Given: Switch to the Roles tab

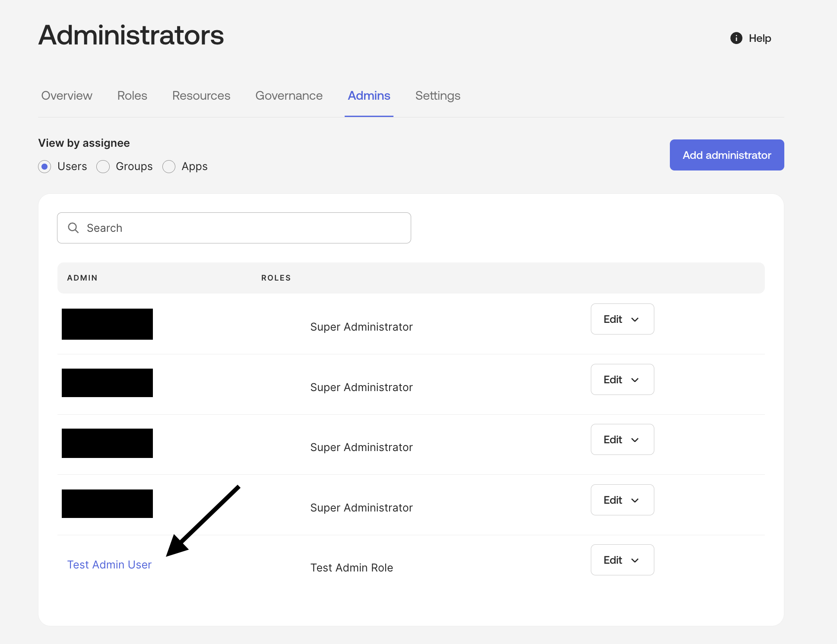Looking at the screenshot, I should click(x=132, y=95).
